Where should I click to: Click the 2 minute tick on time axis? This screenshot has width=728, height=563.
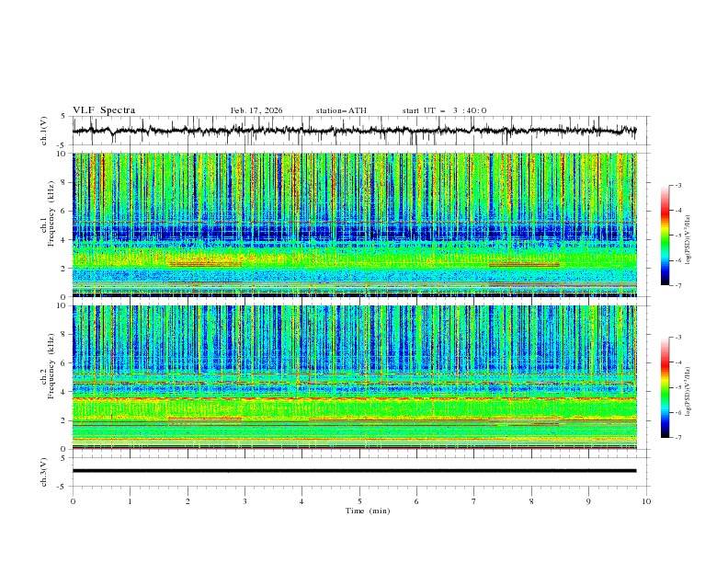tap(188, 500)
